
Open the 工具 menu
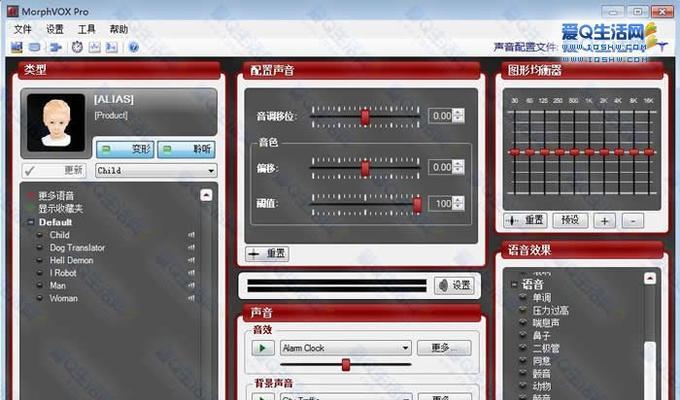click(86, 29)
